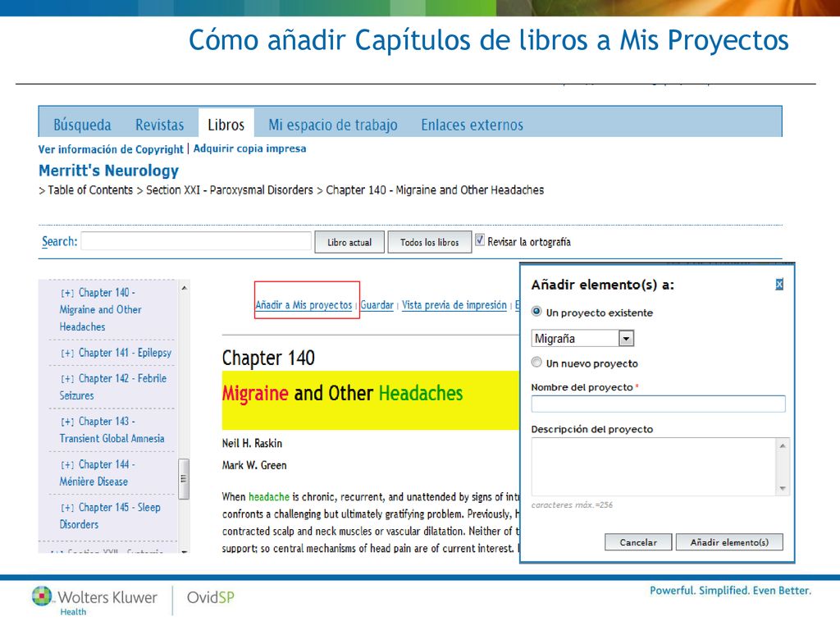The height and width of the screenshot is (630, 840).
Task: Select the Libros tab
Action: point(226,125)
